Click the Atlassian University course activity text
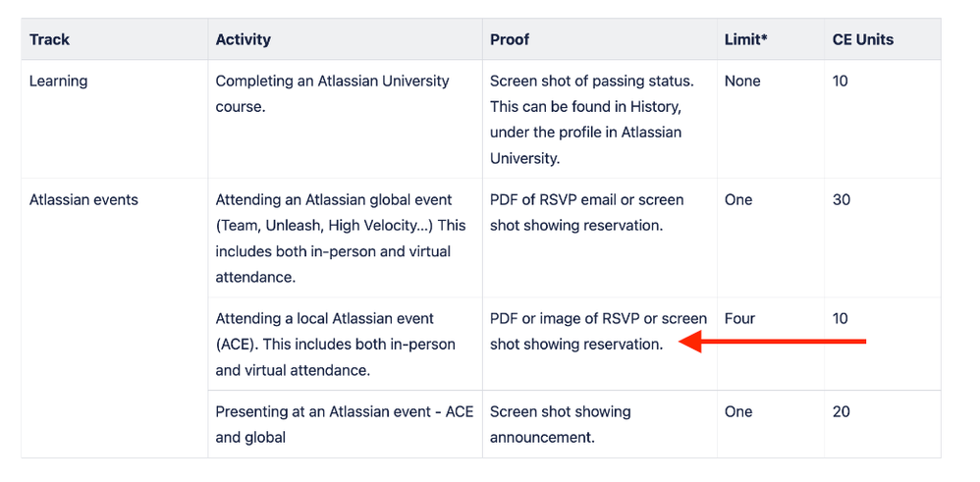Screen dimensions: 980x482 point(333,94)
